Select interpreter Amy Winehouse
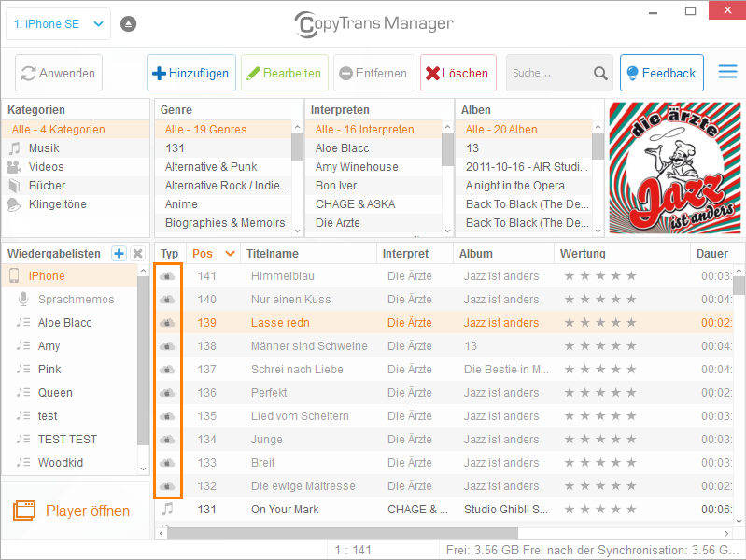This screenshot has width=746, height=560. coord(373,166)
